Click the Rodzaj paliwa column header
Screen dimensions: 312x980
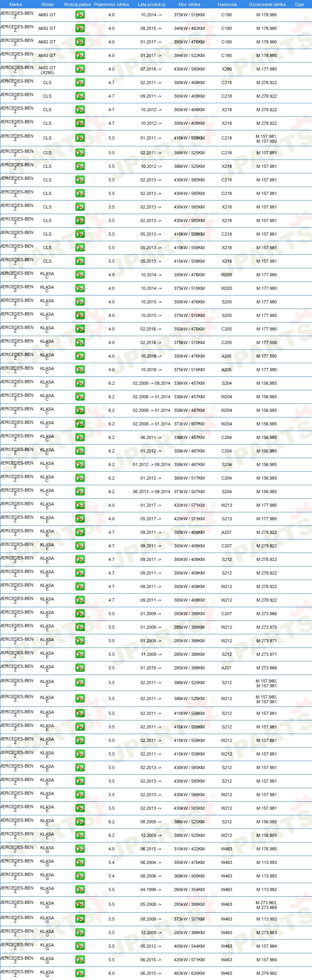77,4
